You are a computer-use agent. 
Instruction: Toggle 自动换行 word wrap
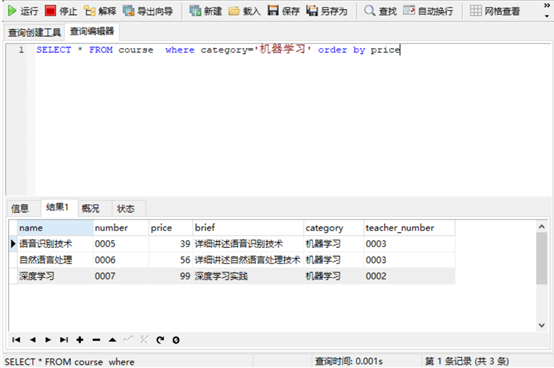point(428,11)
